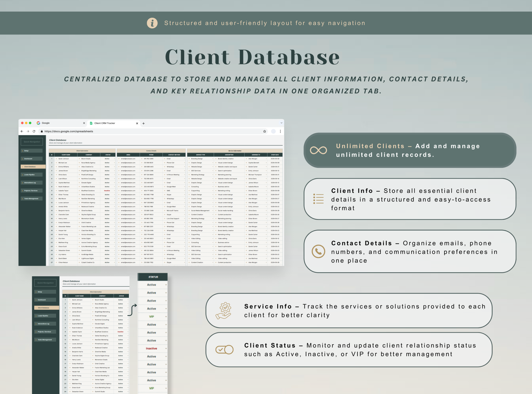Open Sarah Johnson's status dropdown in lower panel
This screenshot has width=532, height=394.
[x=128, y=300]
